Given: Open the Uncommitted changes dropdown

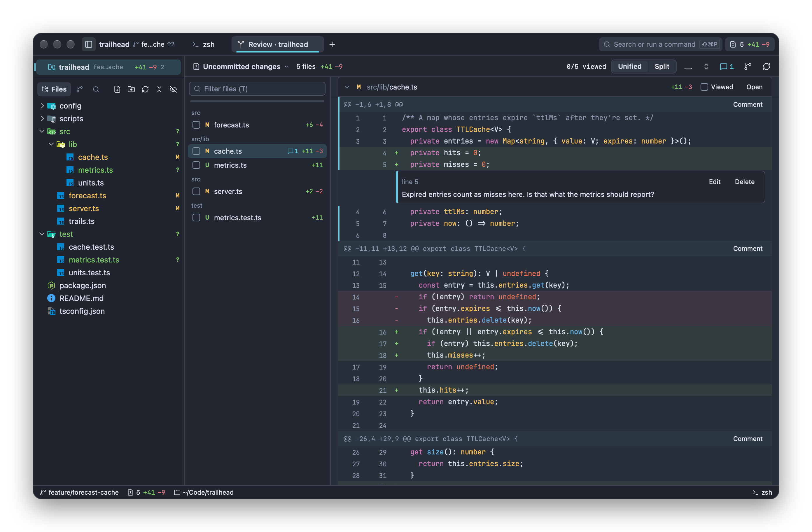Looking at the screenshot, I should [241, 66].
